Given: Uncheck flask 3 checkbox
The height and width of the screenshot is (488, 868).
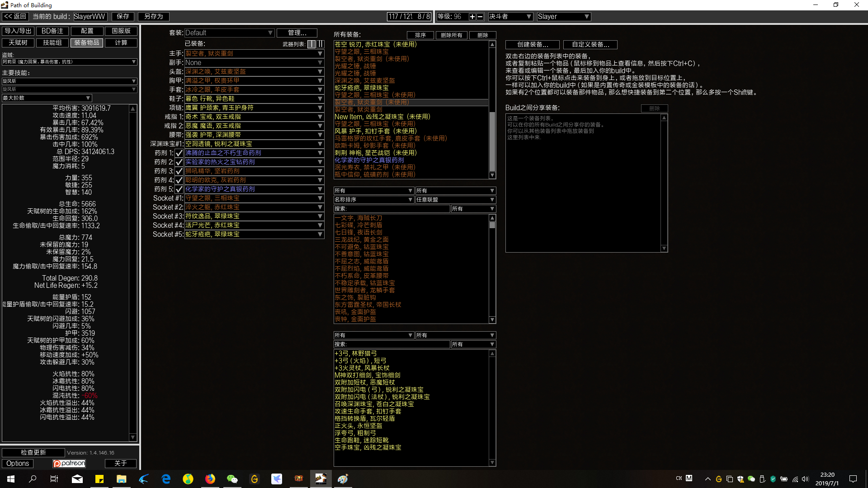Looking at the screenshot, I should pyautogui.click(x=179, y=171).
